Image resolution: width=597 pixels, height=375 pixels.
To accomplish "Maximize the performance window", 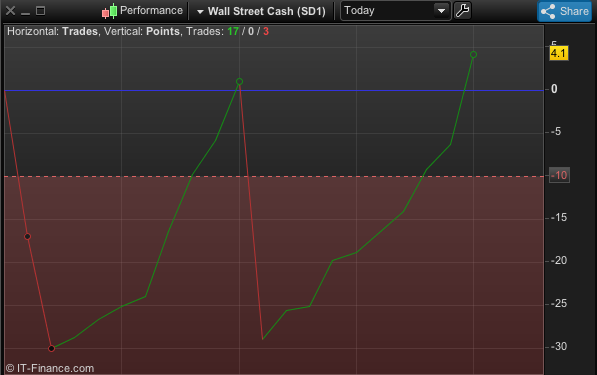I will click(x=40, y=11).
